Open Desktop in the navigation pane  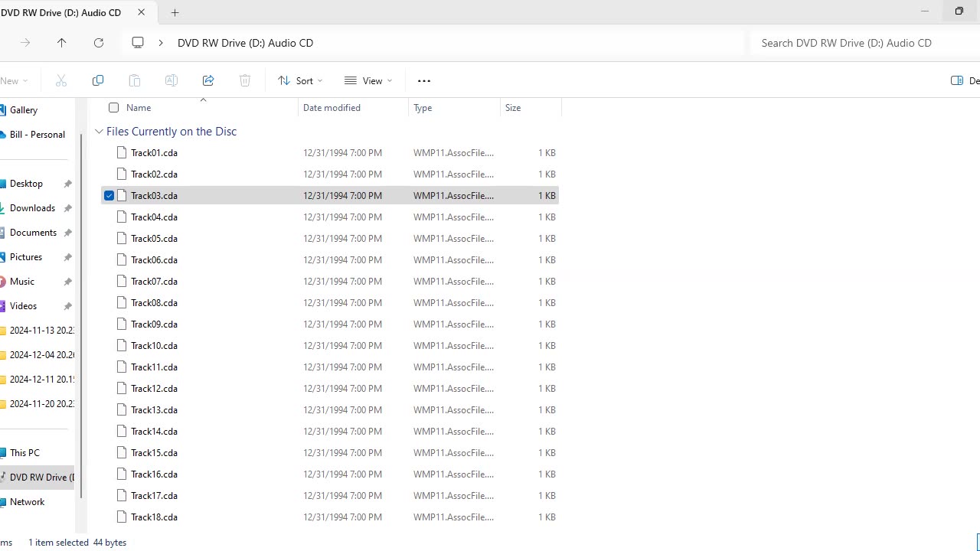click(x=26, y=184)
